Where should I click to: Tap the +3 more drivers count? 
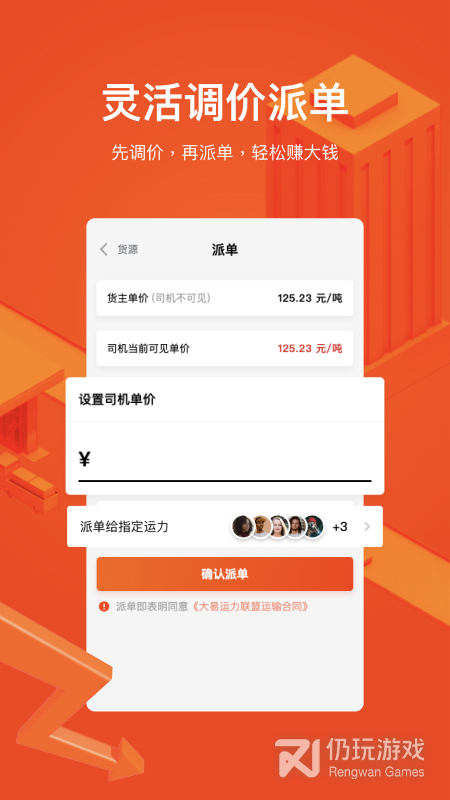pyautogui.click(x=340, y=527)
